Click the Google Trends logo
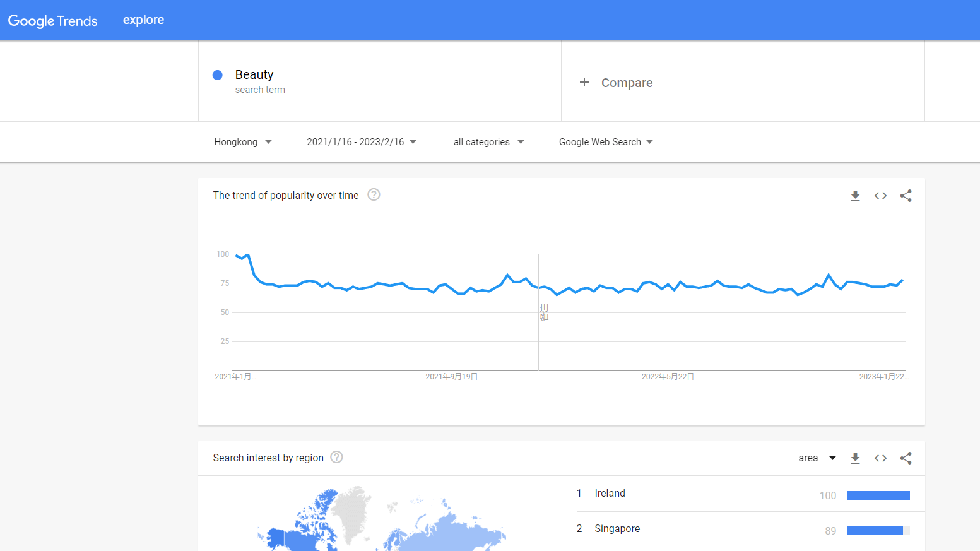980x551 pixels. [x=53, y=21]
